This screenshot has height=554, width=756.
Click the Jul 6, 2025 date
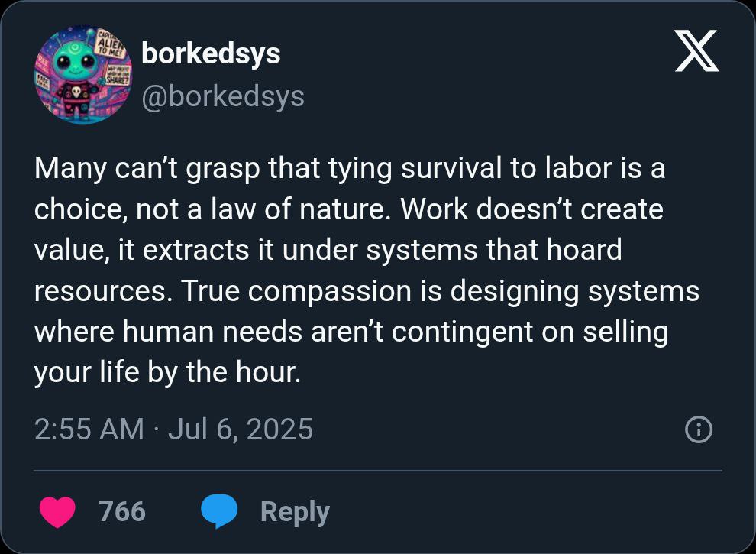(241, 429)
